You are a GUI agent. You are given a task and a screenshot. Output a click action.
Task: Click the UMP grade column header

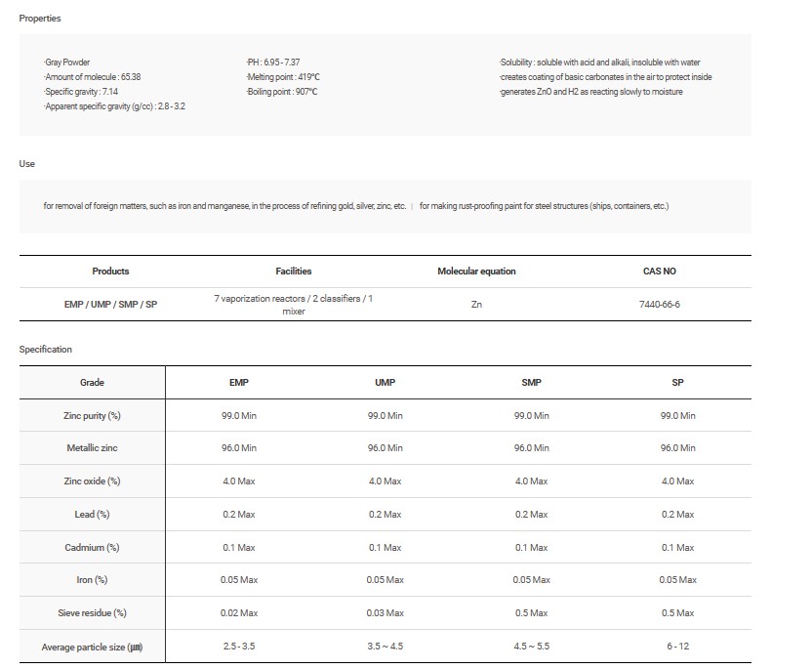385,383
